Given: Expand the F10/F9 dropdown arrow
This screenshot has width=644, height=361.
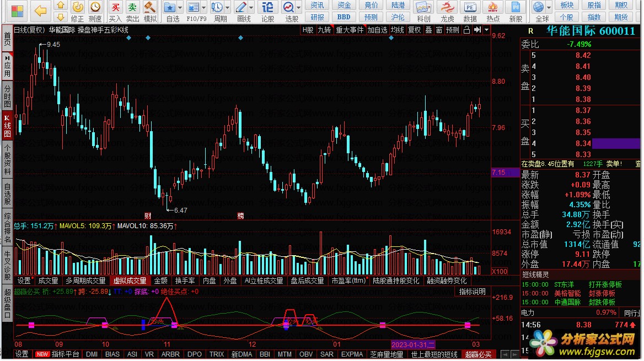Looking at the screenshot, I should pos(203,7).
